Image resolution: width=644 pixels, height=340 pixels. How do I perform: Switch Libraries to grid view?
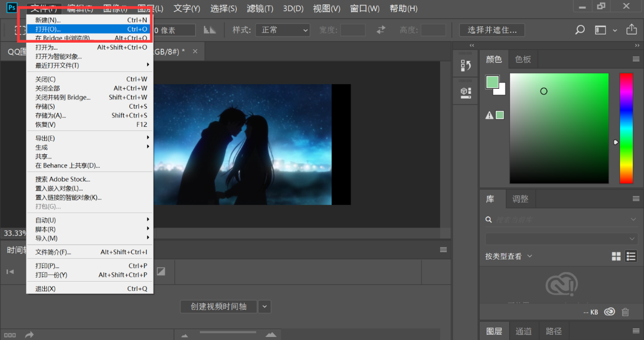coord(616,256)
